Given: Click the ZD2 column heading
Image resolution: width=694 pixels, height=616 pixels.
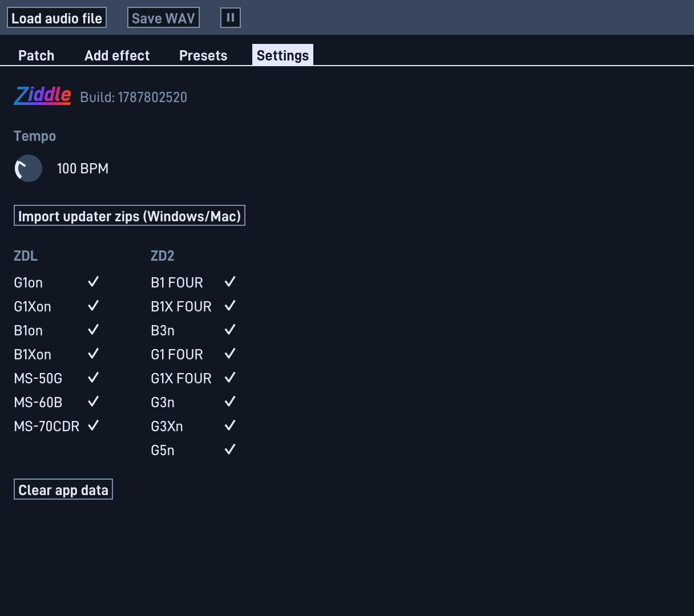Looking at the screenshot, I should pos(163,256).
